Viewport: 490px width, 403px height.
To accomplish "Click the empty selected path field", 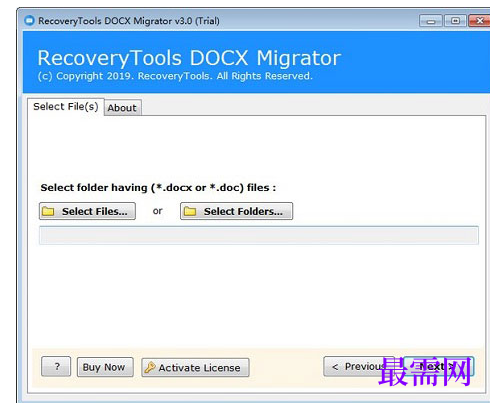I will point(259,235).
